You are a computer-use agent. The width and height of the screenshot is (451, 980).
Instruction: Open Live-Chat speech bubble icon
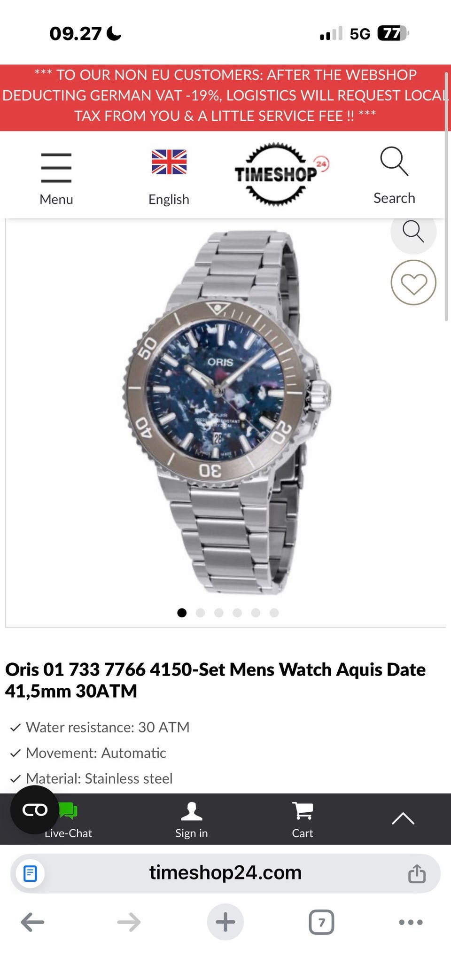69,811
